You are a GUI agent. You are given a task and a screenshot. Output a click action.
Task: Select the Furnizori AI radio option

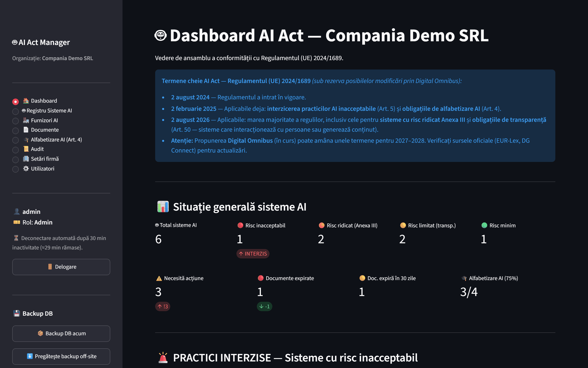(x=16, y=121)
